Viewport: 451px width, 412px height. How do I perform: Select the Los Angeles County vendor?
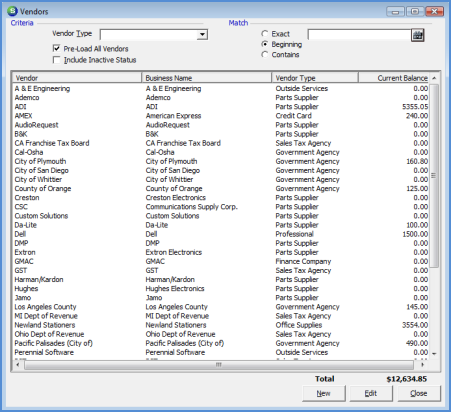coord(221,307)
